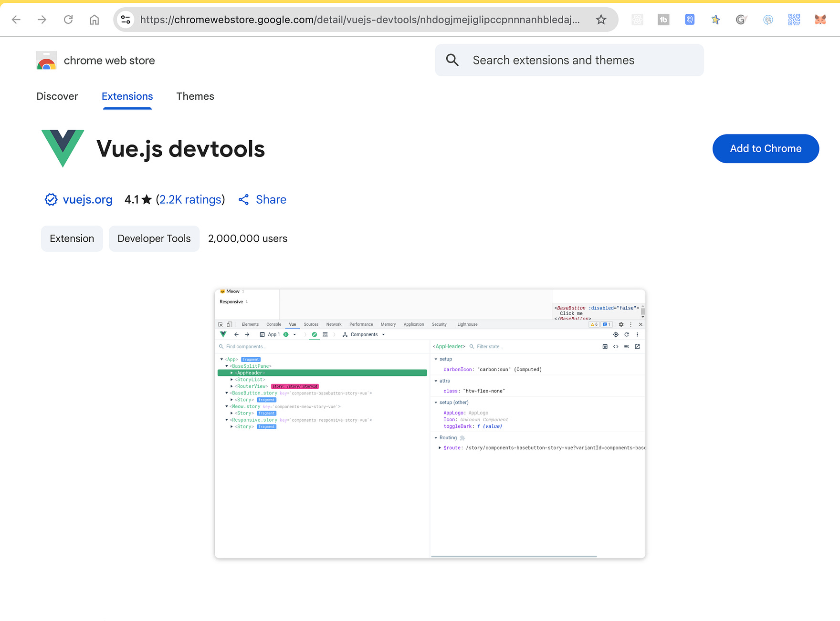Image resolution: width=840 pixels, height=621 pixels.
Task: Refresh the Vue component tree
Action: [627, 334]
